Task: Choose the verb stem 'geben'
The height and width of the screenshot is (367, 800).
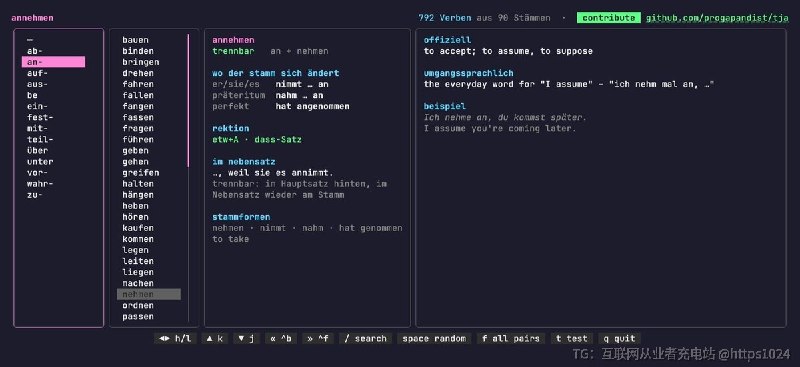Action: 135,151
